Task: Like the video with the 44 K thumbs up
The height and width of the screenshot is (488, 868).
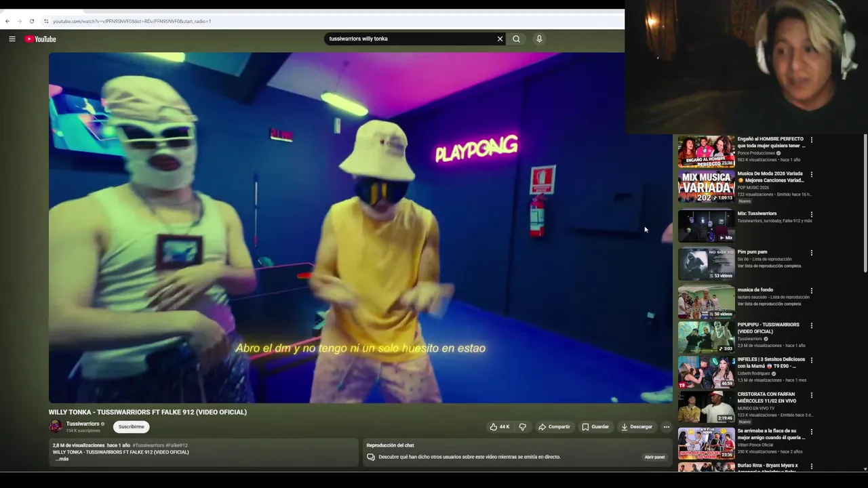Action: (x=499, y=427)
